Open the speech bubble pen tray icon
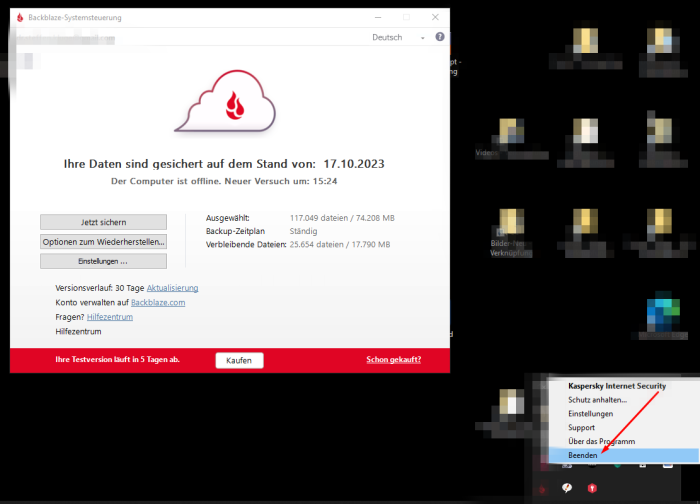700x504 pixels. tap(567, 488)
